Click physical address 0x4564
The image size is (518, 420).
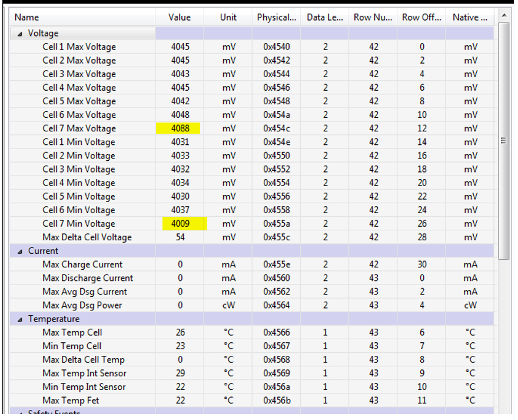point(277,305)
